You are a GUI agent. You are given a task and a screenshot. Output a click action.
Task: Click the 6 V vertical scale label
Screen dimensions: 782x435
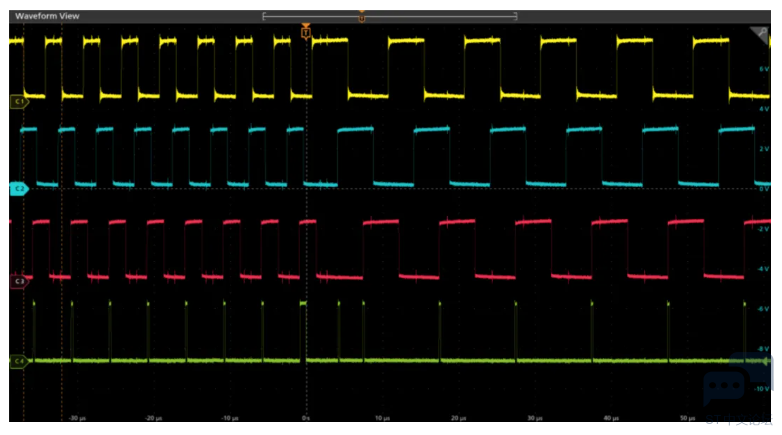click(762, 69)
